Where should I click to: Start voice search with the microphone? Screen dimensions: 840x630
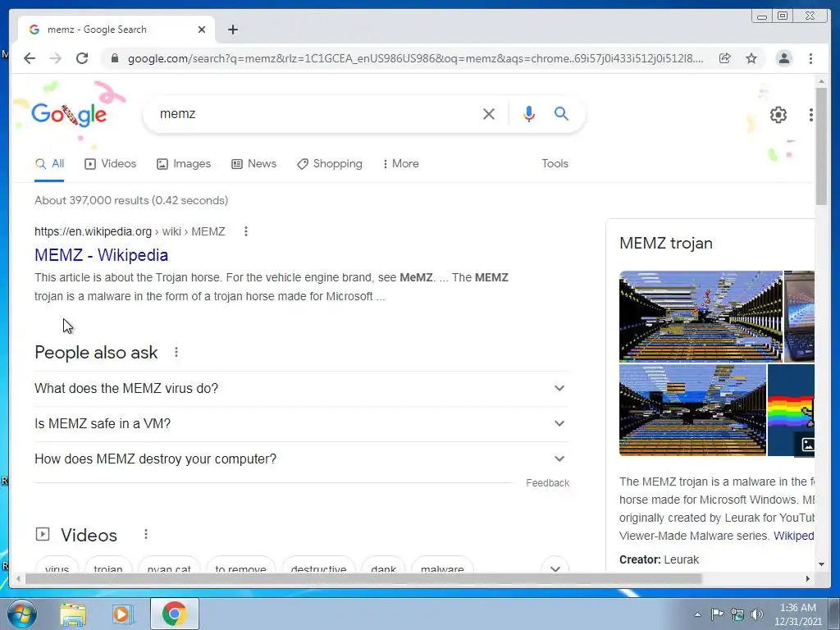click(529, 113)
